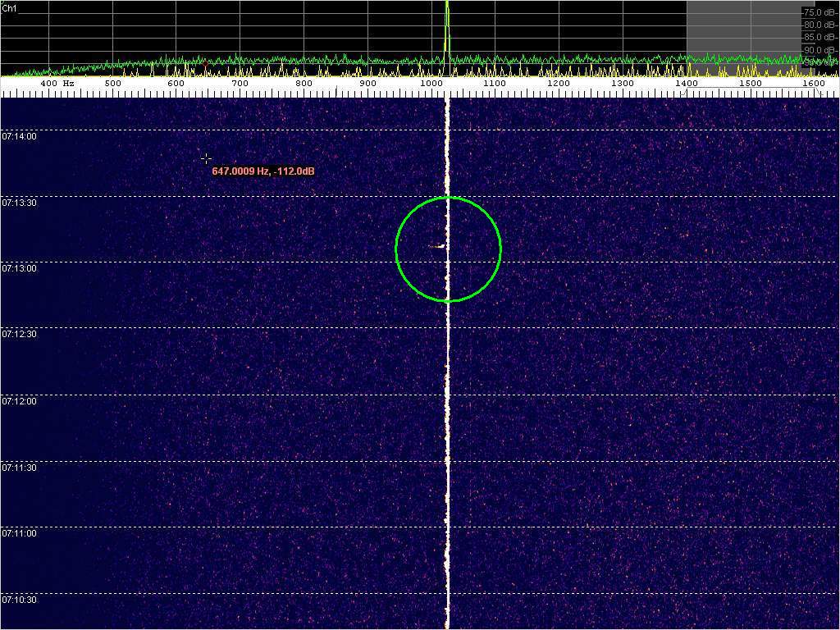The height and width of the screenshot is (630, 840).
Task: Click the 700 mark on the frequency scale
Action: pos(240,84)
